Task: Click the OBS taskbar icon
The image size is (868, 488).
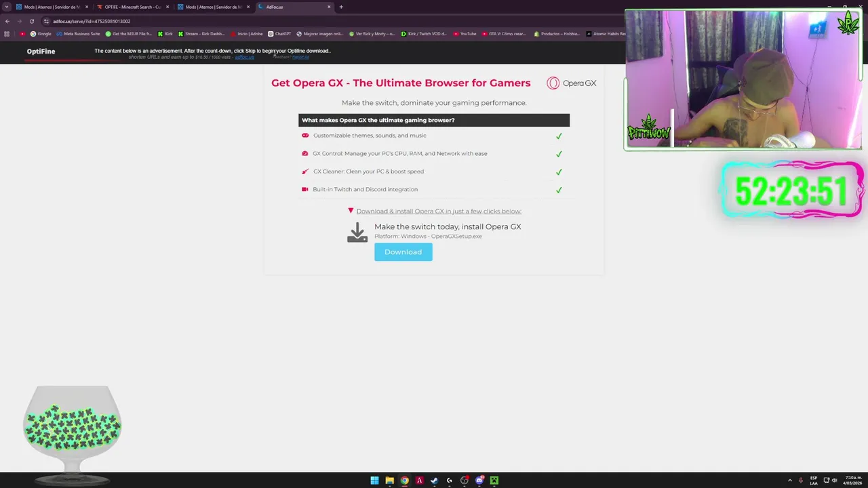Action: click(465, 481)
